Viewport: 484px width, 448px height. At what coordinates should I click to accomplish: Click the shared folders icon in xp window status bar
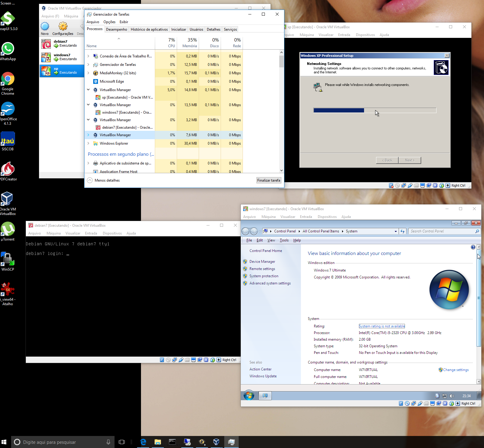[x=416, y=186]
